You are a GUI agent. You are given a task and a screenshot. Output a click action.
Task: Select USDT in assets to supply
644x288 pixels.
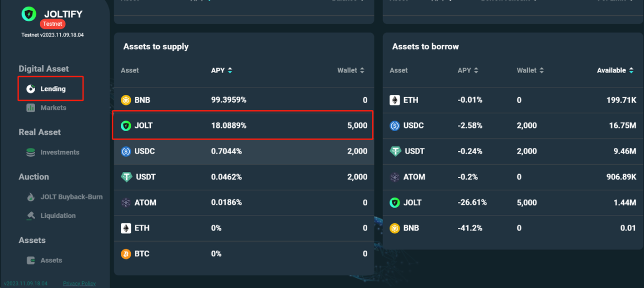244,177
